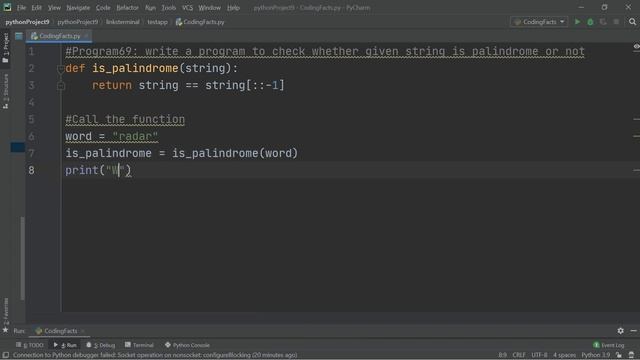Run the CodingFacts configuration with the green play button
This screenshot has width=640, height=360.
(x=577, y=22)
